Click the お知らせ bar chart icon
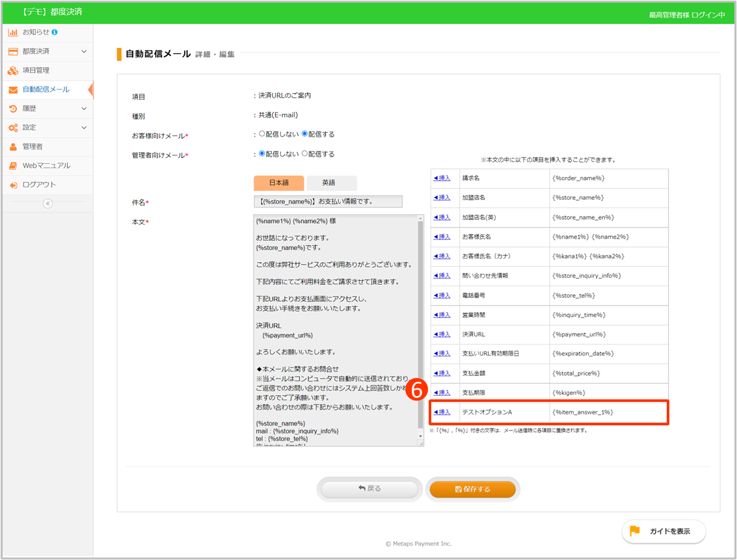737x560 pixels. [x=13, y=32]
